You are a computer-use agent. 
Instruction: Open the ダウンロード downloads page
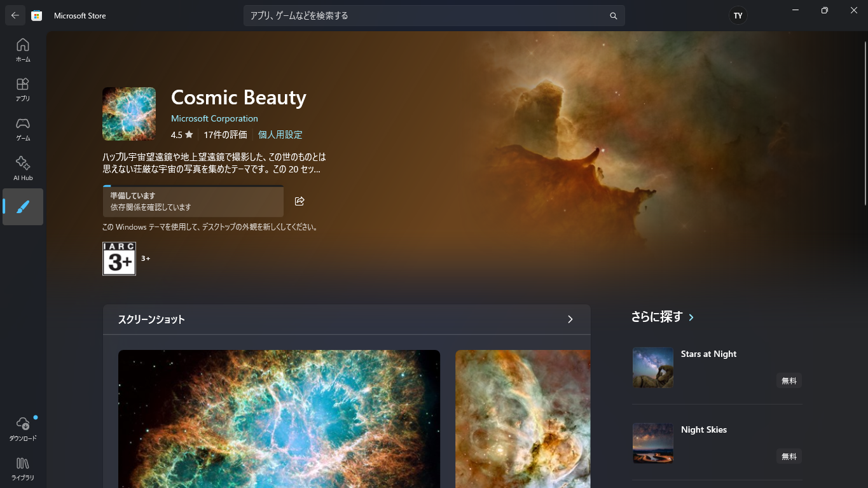pyautogui.click(x=23, y=429)
